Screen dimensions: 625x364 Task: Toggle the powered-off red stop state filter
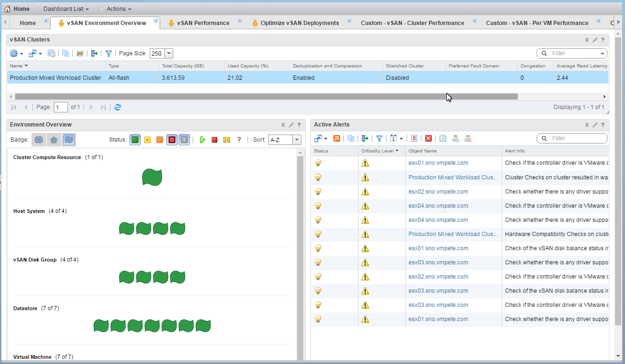(x=214, y=140)
